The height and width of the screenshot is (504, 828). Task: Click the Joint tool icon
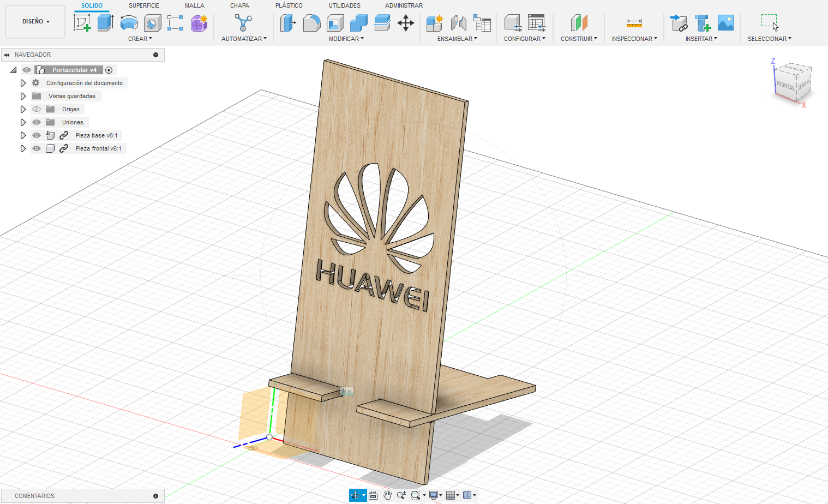pos(459,23)
